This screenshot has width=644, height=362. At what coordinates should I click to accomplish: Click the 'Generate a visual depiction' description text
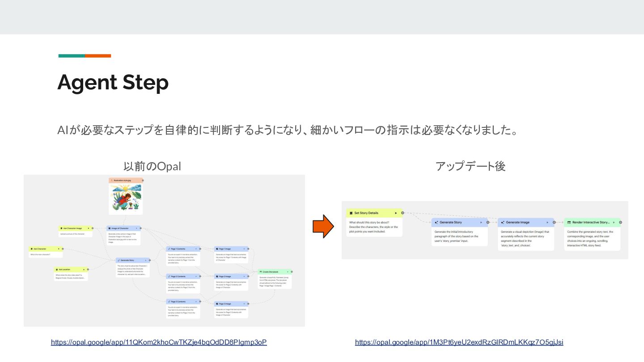coord(525,239)
